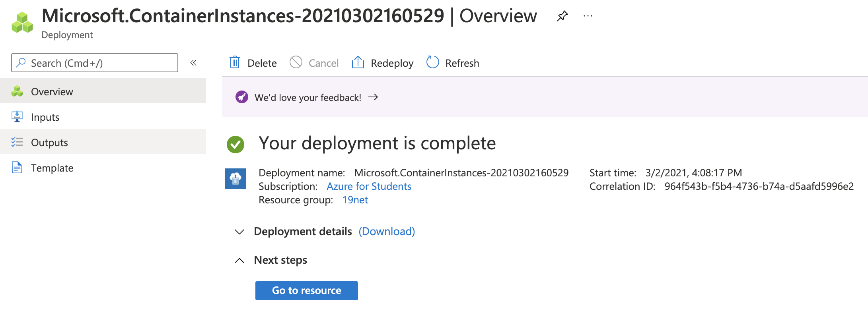The image size is (868, 309).
Task: Click the Redeploy toolbar label
Action: coord(392,63)
